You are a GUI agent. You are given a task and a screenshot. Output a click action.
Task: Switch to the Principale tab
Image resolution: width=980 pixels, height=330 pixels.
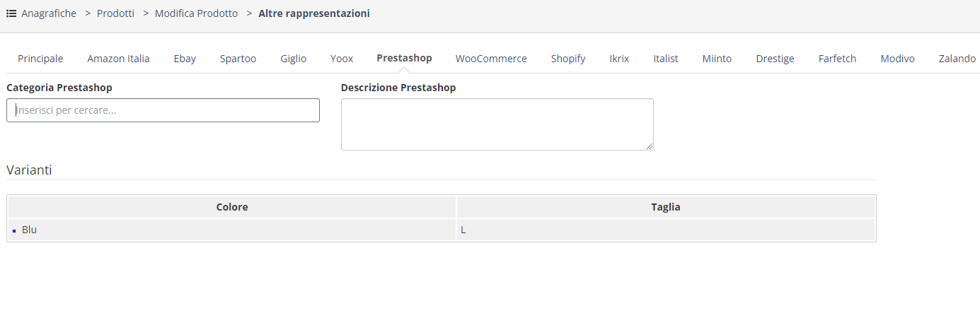(x=40, y=59)
